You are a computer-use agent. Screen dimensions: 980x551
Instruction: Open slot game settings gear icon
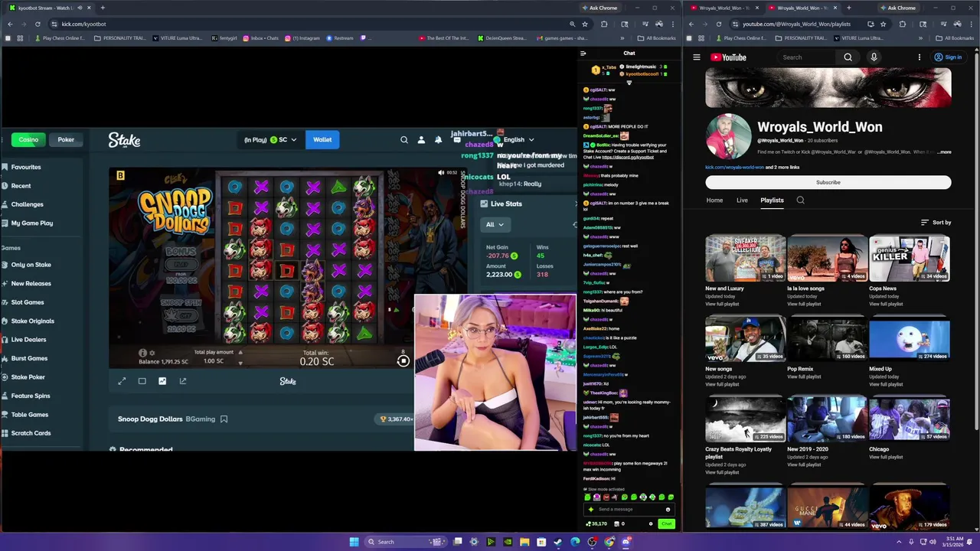tap(152, 353)
